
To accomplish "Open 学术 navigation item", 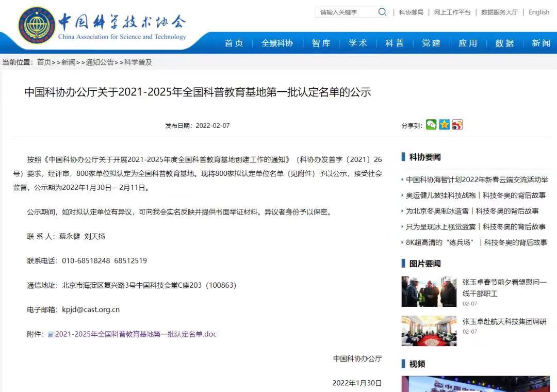I will [x=358, y=43].
